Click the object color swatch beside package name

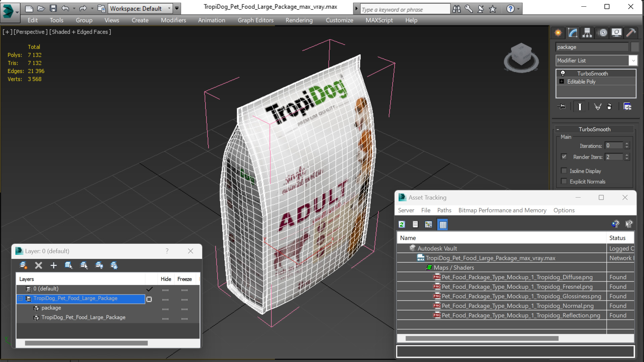pos(634,47)
